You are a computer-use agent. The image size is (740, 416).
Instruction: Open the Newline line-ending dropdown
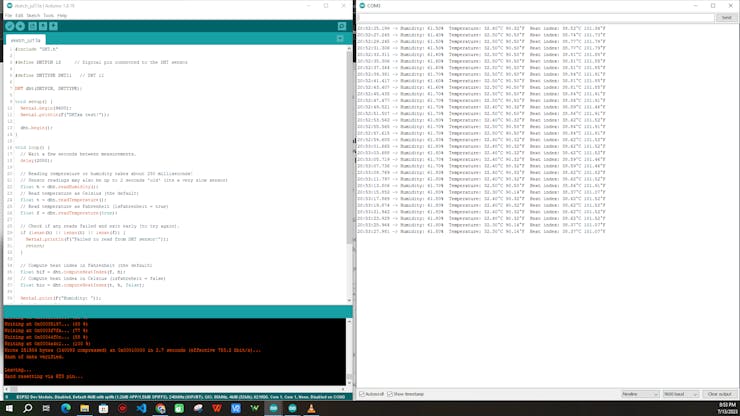point(640,394)
